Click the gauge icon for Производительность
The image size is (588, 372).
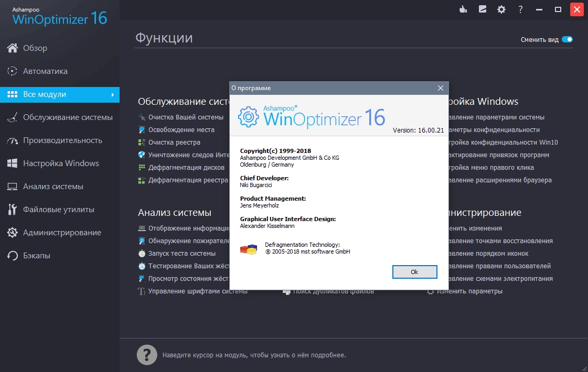click(x=13, y=141)
